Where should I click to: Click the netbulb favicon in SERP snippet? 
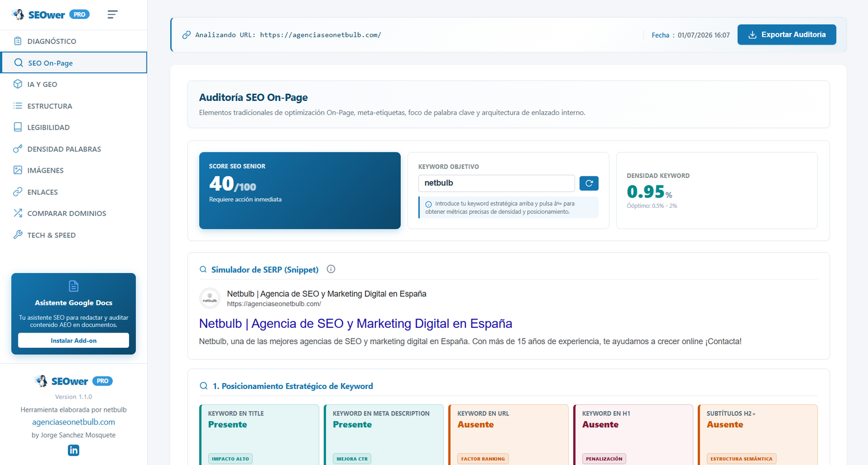[209, 298]
